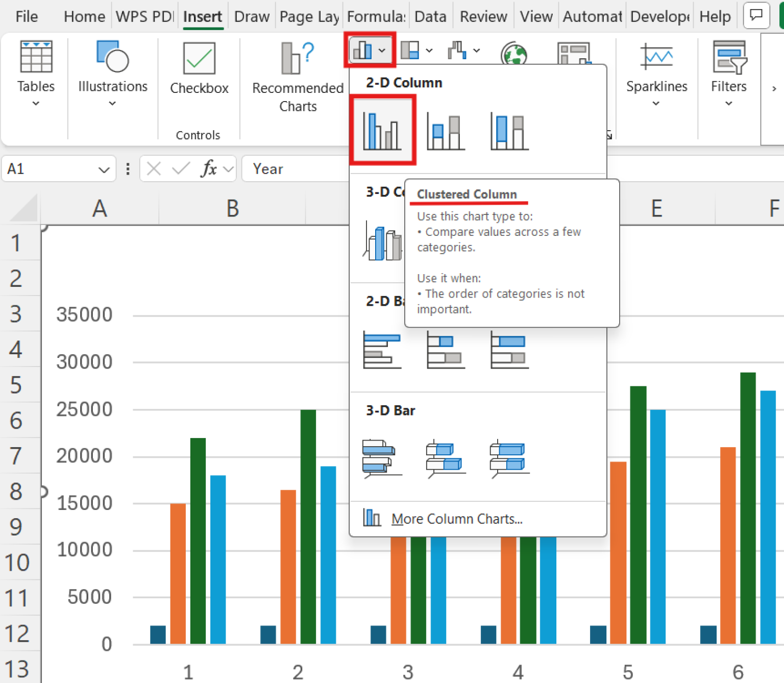Select the Clustered Column chart type

click(383, 129)
